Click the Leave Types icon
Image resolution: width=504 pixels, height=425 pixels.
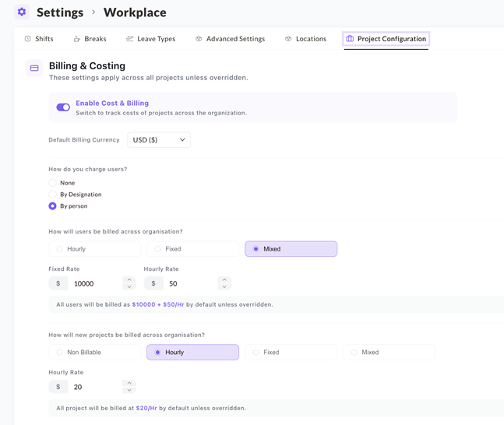coord(129,39)
